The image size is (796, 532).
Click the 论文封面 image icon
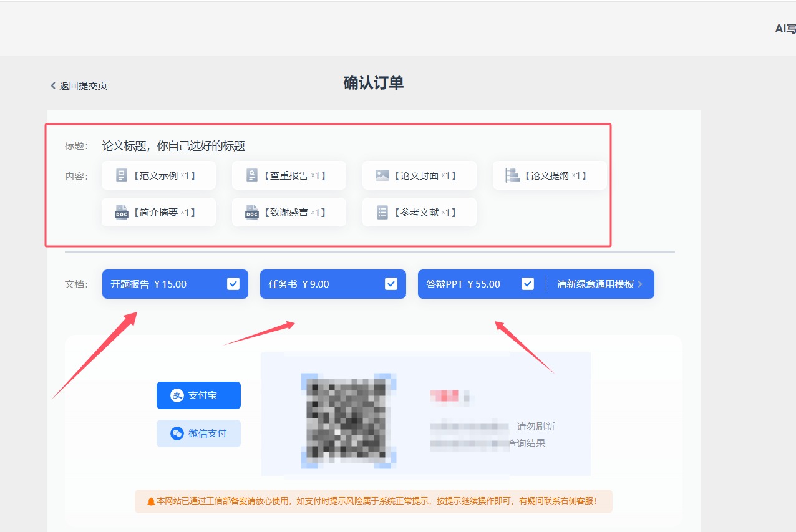[382, 176]
